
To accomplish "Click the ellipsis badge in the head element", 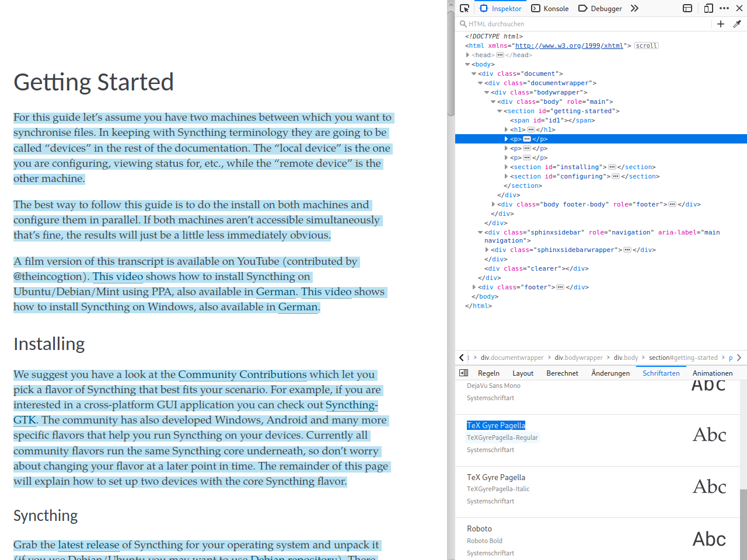I will 500,55.
